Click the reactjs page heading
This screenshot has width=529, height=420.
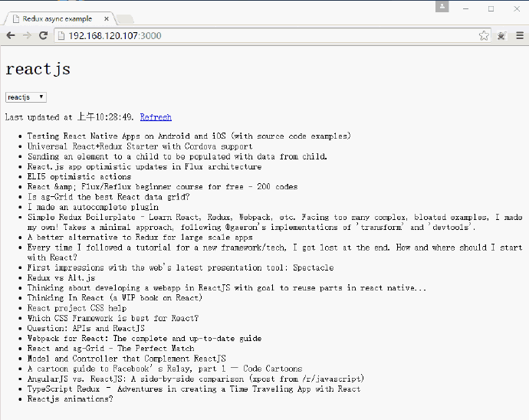(38, 69)
